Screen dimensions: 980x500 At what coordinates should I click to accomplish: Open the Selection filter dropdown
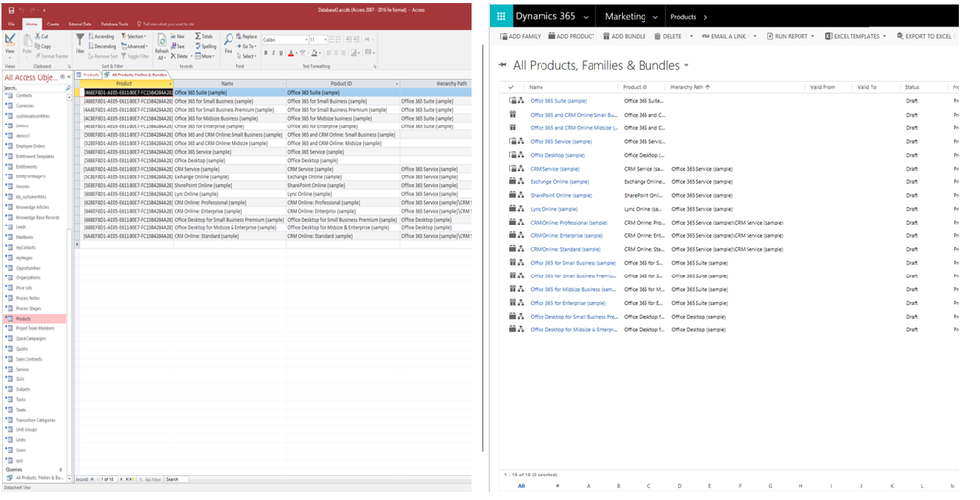point(133,37)
